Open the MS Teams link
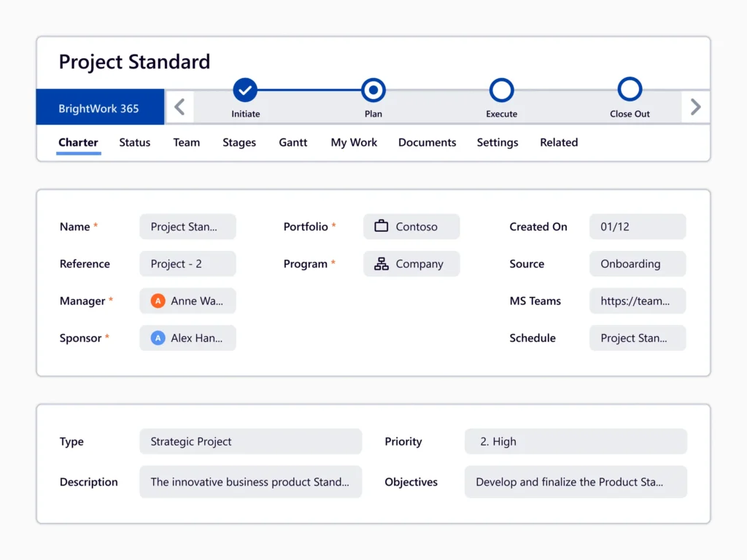The height and width of the screenshot is (560, 747). pyautogui.click(x=638, y=300)
